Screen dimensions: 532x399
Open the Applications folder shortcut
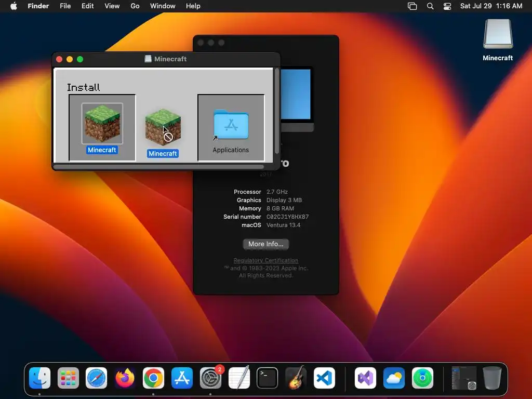pyautogui.click(x=231, y=125)
